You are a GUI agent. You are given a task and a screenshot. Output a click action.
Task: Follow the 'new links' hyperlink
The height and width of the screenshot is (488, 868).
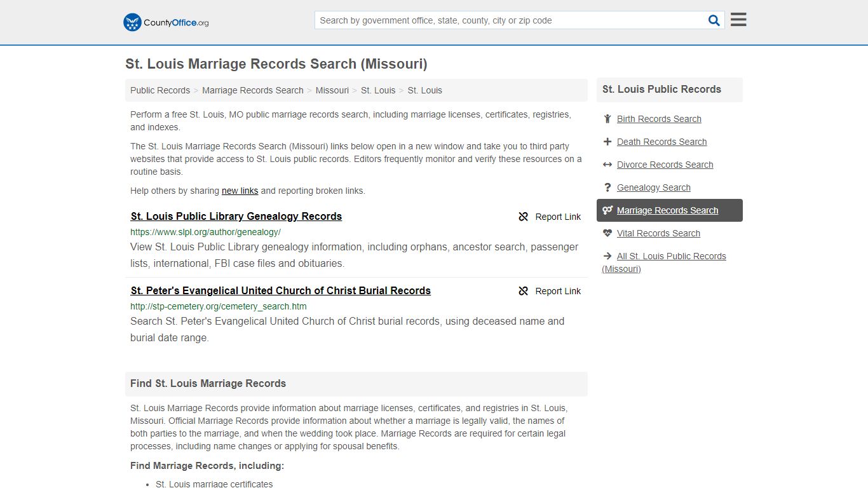pyautogui.click(x=240, y=191)
